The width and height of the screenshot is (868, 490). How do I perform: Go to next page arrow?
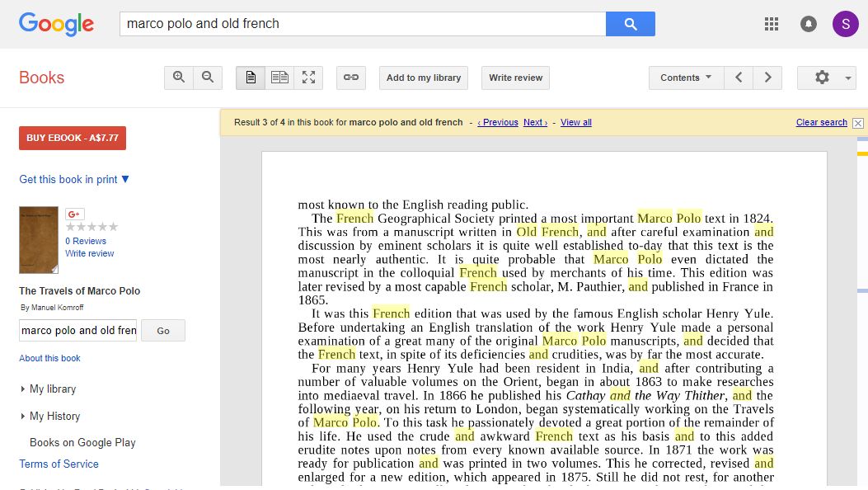[x=767, y=78]
